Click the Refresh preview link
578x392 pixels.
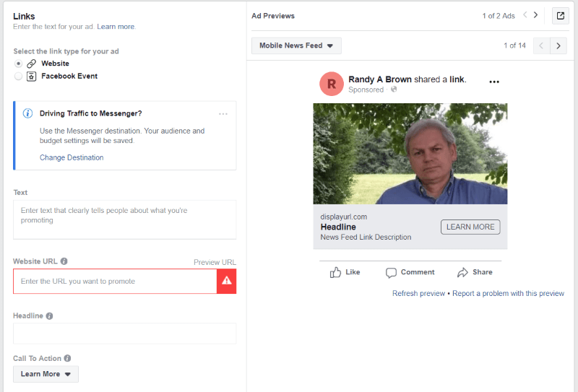pyautogui.click(x=418, y=293)
